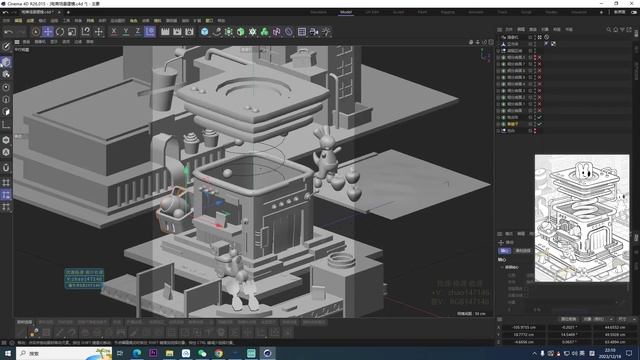This screenshot has width=640, height=360.
Task: Open the Light object icon
Action: (326, 32)
